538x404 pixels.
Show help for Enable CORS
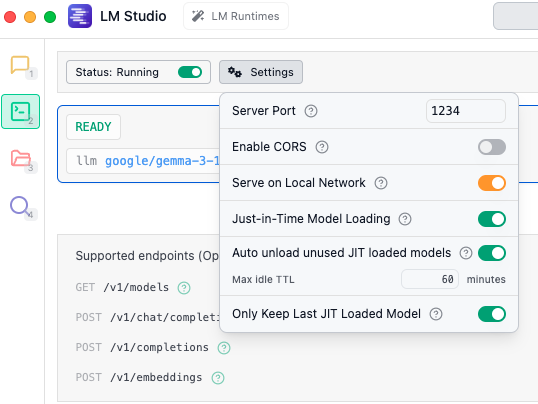(x=322, y=147)
